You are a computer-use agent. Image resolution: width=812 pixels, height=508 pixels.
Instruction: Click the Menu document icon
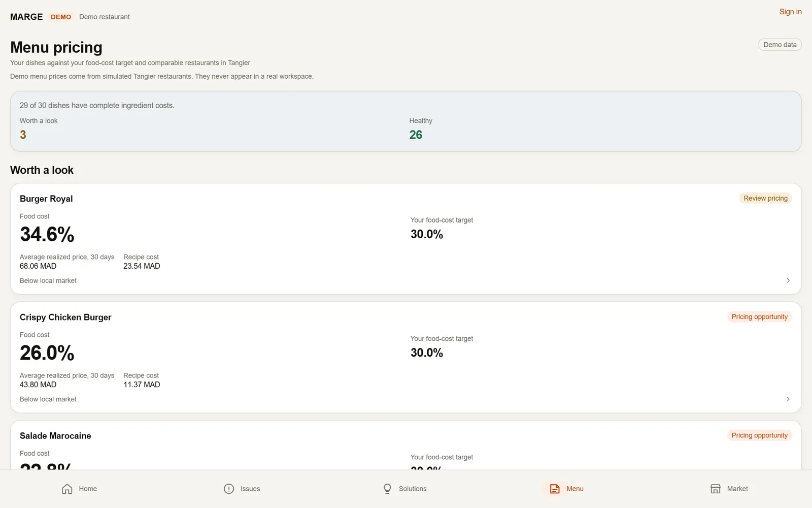pos(555,489)
